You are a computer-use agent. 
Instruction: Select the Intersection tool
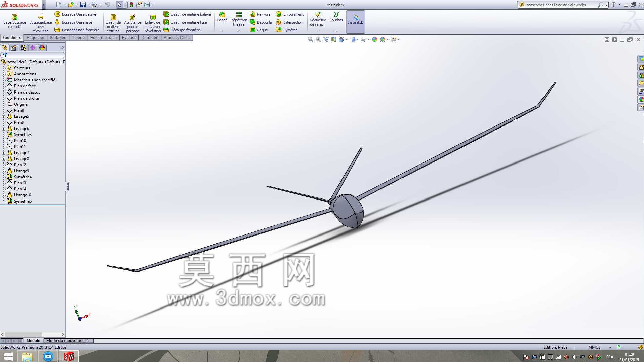(x=289, y=22)
